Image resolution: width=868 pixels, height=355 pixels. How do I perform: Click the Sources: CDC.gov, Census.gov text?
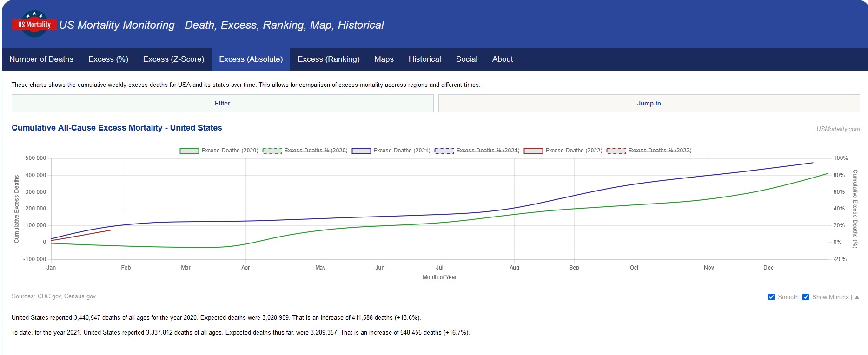[x=53, y=296]
